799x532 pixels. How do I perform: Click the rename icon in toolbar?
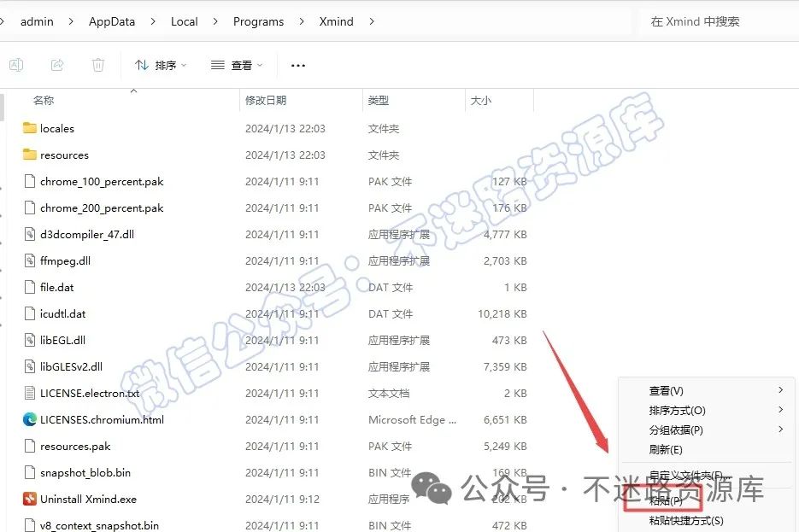tap(16, 65)
